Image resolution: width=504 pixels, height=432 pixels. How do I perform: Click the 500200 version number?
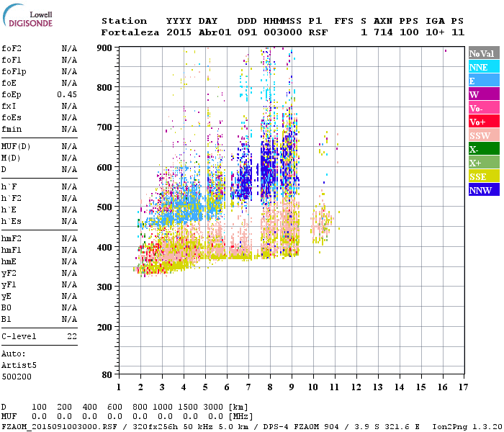click(x=17, y=377)
